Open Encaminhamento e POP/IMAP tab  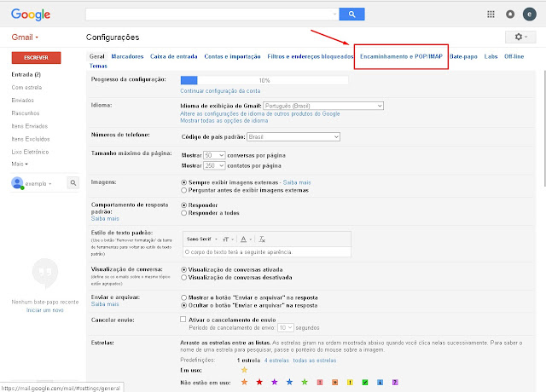click(401, 56)
